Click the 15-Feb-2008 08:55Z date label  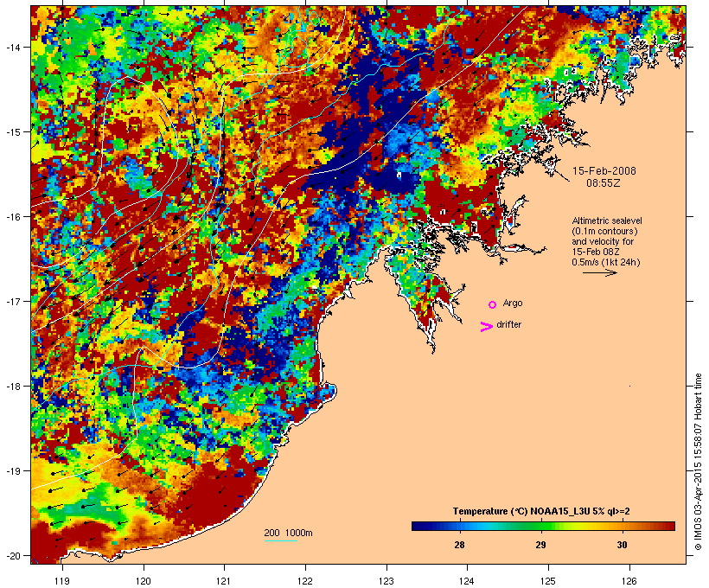click(604, 177)
